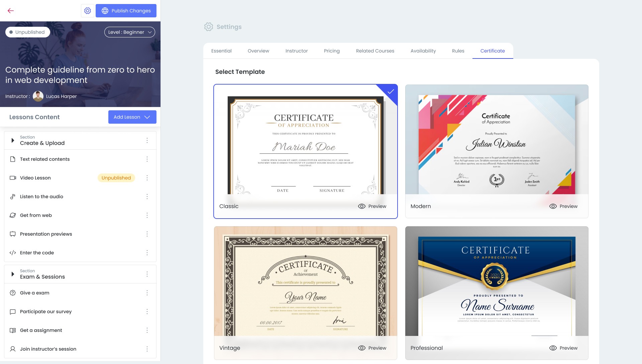The image size is (642, 364).
Task: Collapse the Create & Upload section
Action: pos(13,140)
